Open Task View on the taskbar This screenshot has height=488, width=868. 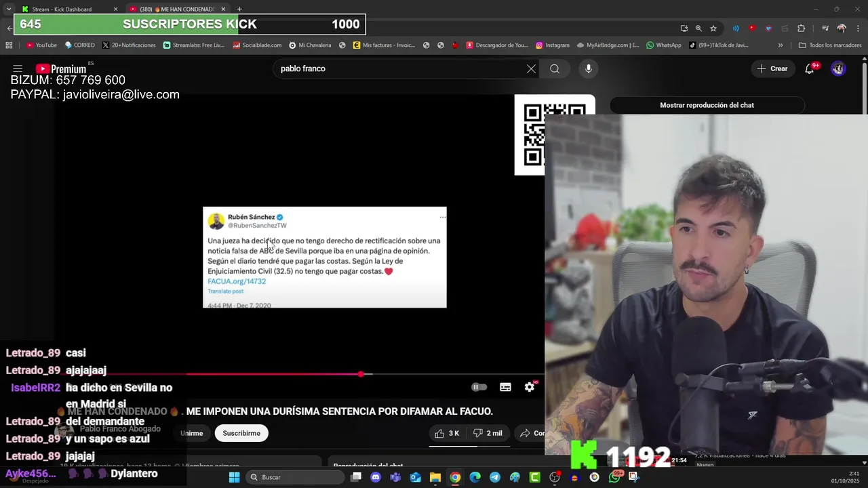pyautogui.click(x=356, y=477)
